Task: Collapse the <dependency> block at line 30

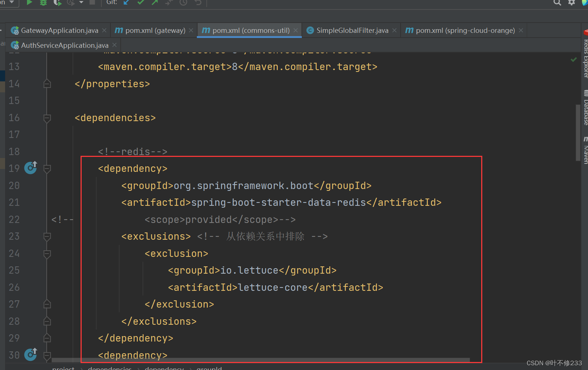Action: 47,355
